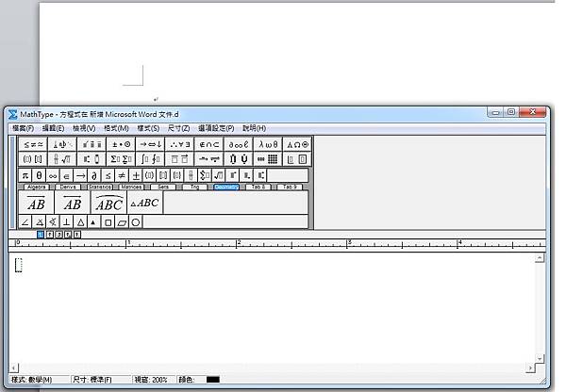Insert the single infinity ∞ symbol button

(53, 175)
